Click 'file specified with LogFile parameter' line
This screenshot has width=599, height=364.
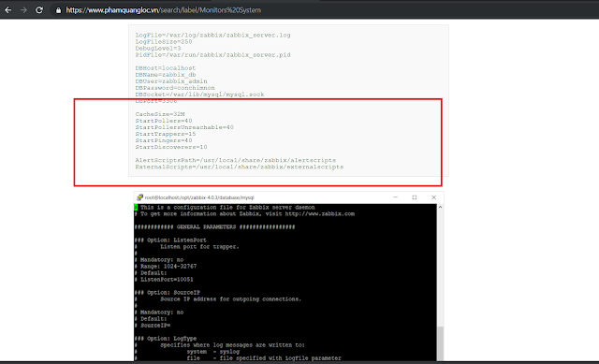point(264,358)
